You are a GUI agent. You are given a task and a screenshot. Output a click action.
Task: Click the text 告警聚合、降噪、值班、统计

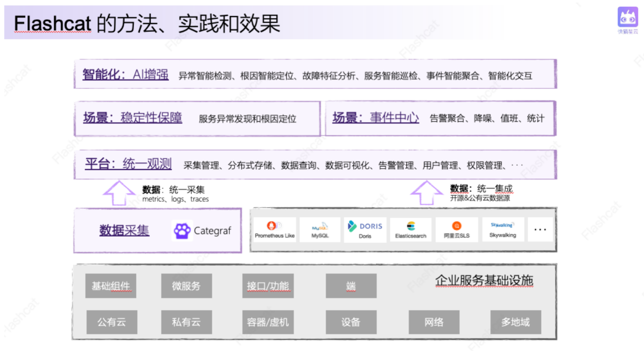coord(487,118)
